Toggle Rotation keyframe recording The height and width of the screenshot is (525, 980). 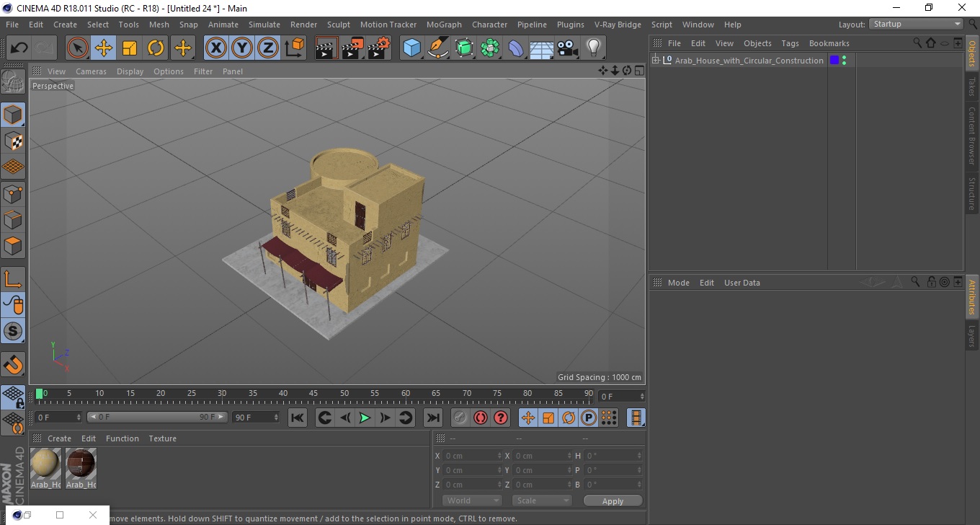[569, 418]
